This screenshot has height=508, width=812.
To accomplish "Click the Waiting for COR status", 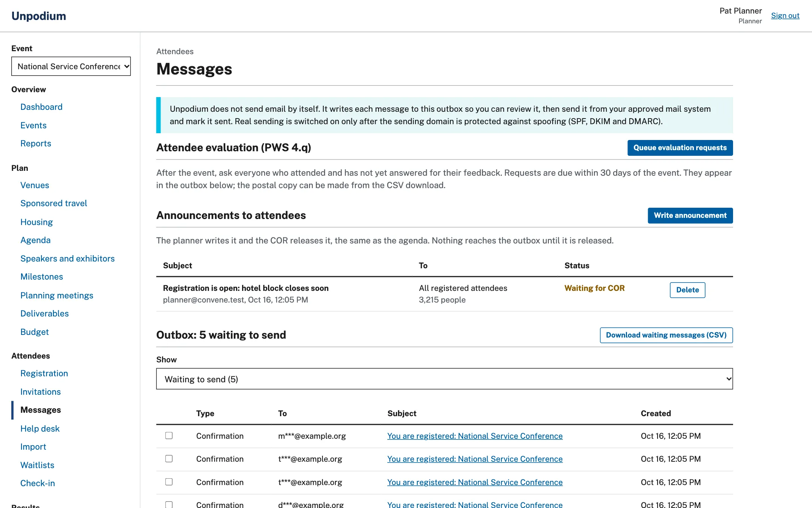I will [594, 288].
